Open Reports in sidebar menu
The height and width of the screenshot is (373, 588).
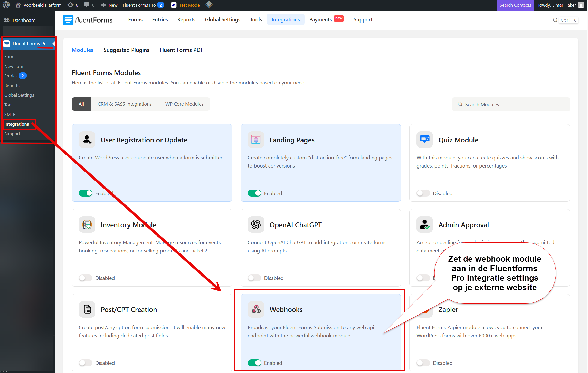coord(12,85)
